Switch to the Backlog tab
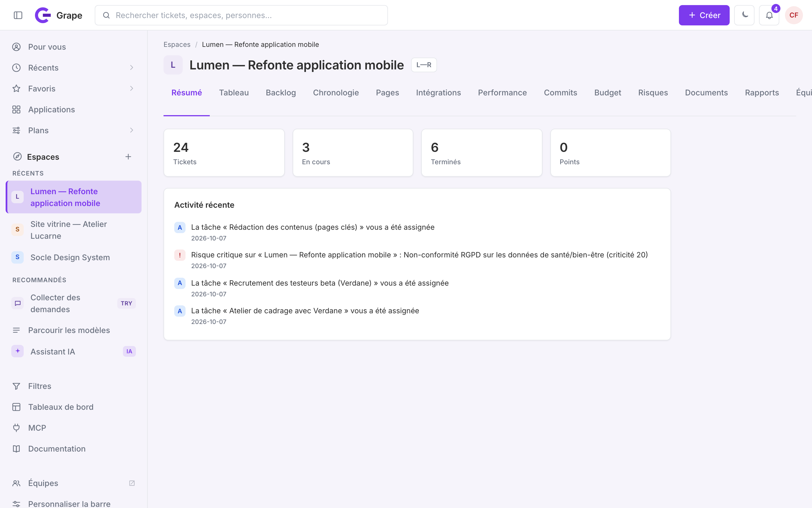This screenshot has height=508, width=812. (x=281, y=93)
